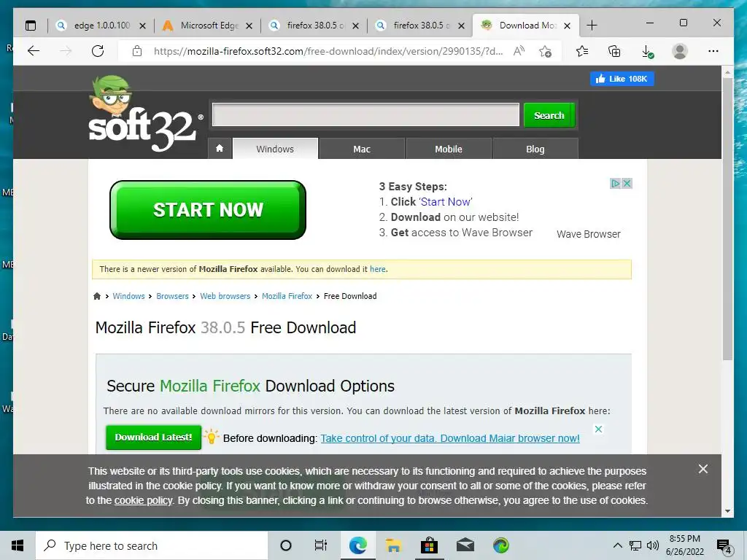Go back to the previous page
Image resolution: width=747 pixels, height=560 pixels.
[34, 51]
